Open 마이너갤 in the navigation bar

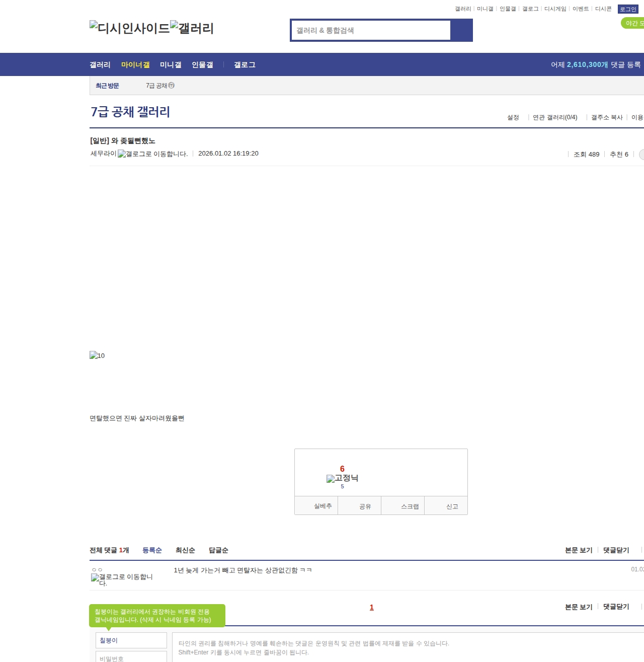(135, 65)
